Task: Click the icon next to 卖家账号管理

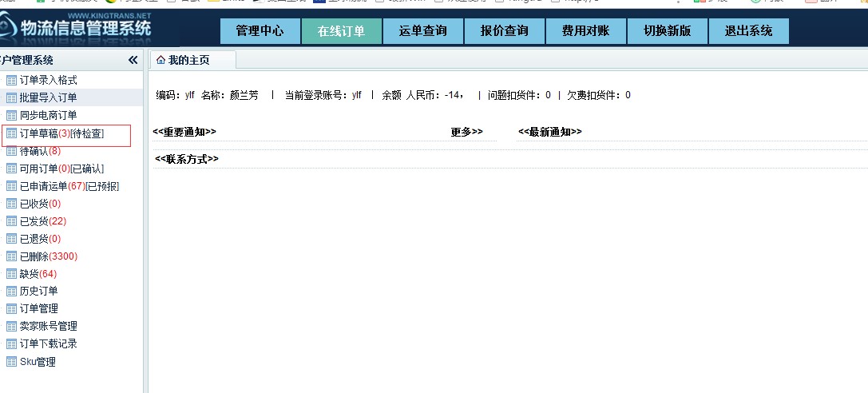Action: (11, 327)
